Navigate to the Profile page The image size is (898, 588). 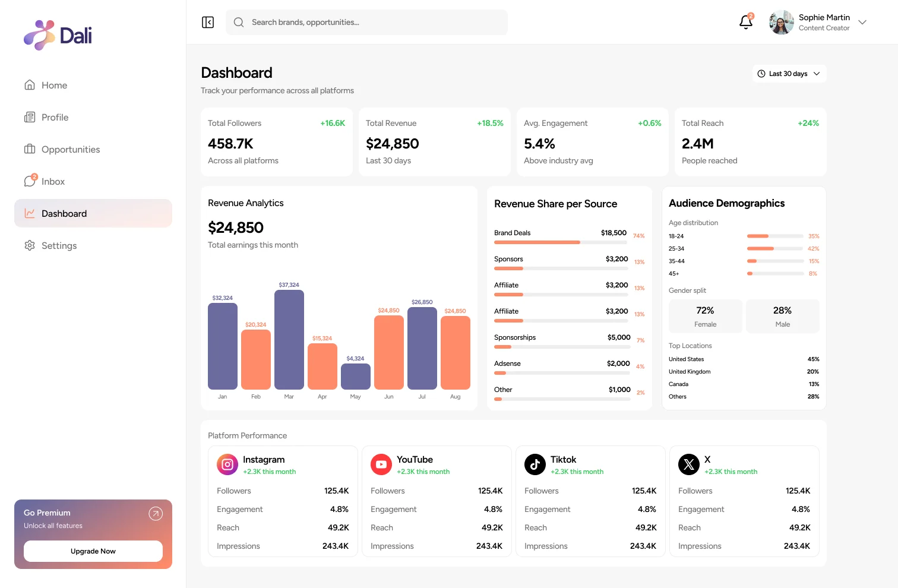click(55, 118)
